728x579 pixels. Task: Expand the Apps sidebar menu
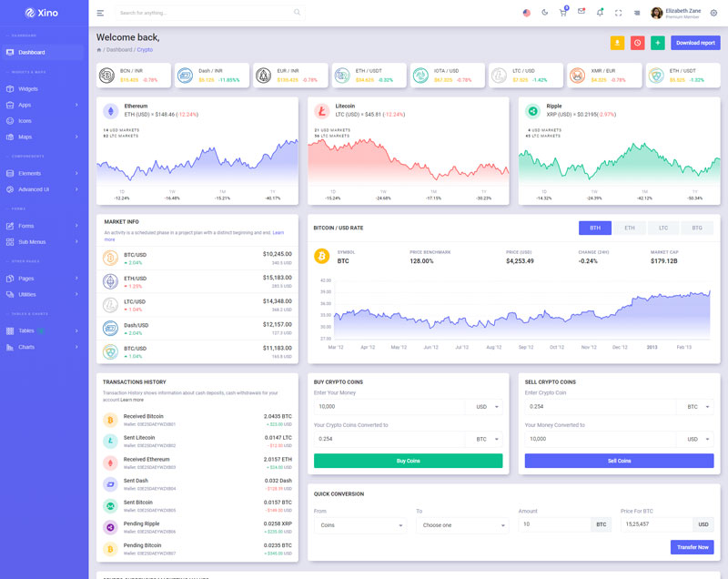pyautogui.click(x=42, y=105)
